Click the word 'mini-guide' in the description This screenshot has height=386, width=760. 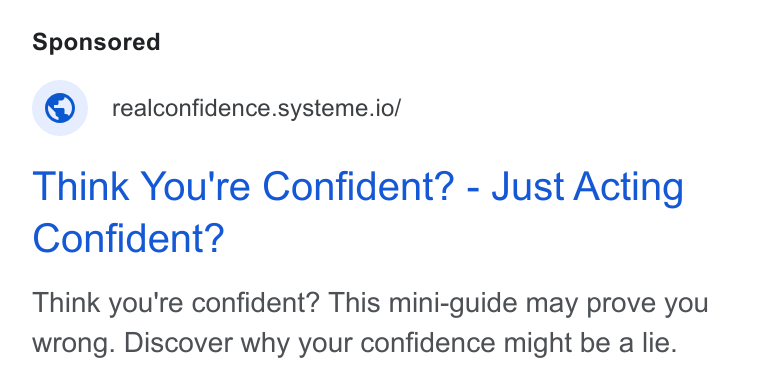(x=453, y=304)
